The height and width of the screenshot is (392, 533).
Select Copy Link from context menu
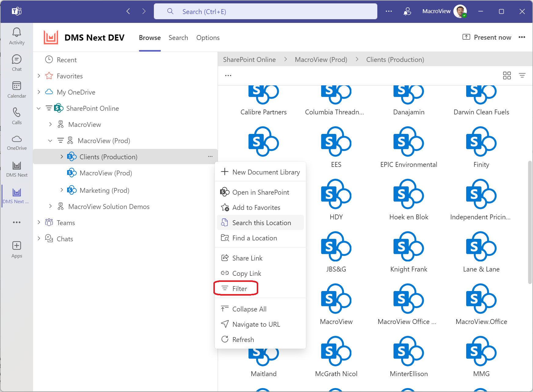tap(260, 273)
